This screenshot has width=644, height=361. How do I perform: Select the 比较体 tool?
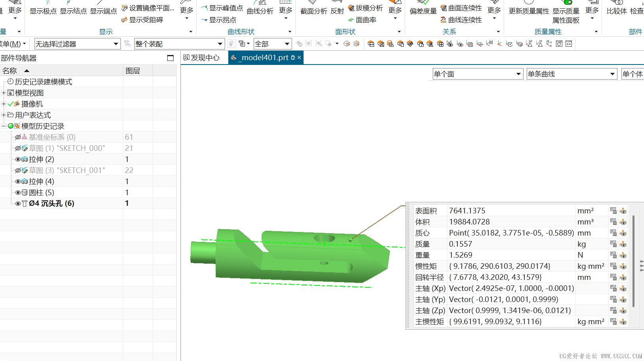pyautogui.click(x=617, y=11)
